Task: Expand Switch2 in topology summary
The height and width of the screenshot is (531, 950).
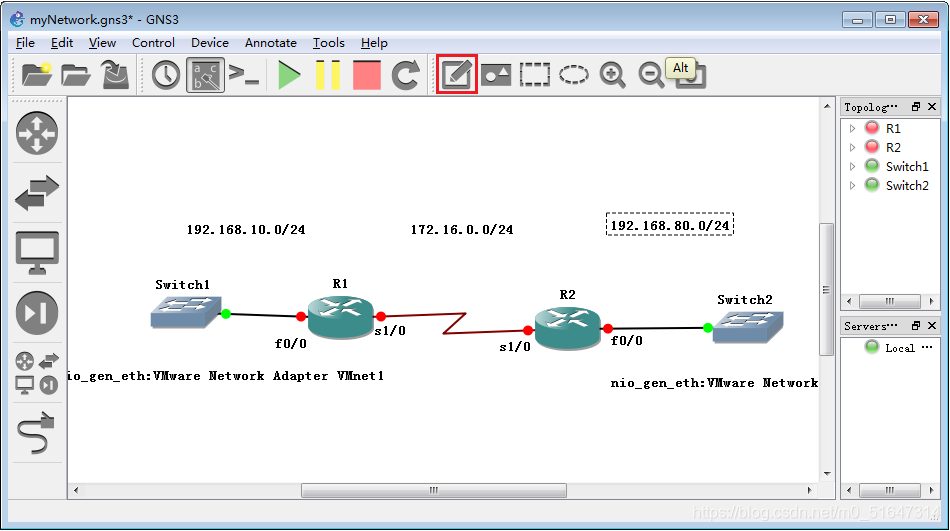Action: [x=852, y=185]
